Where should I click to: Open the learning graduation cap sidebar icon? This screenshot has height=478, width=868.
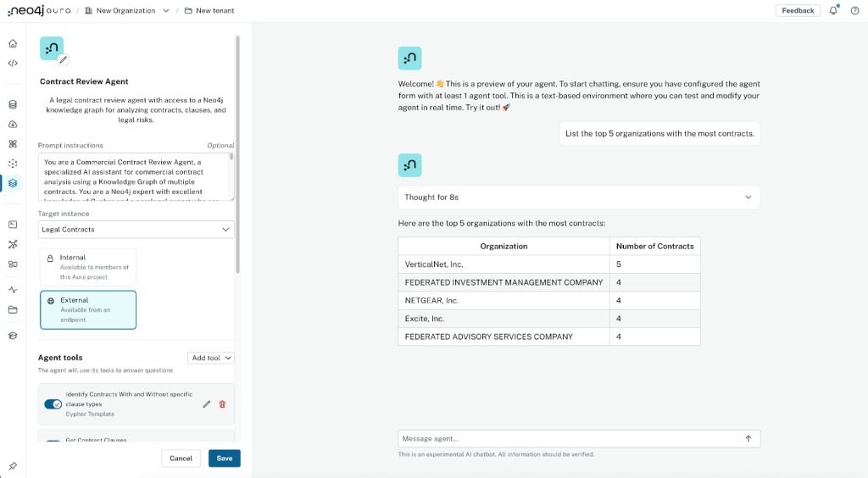tap(13, 336)
